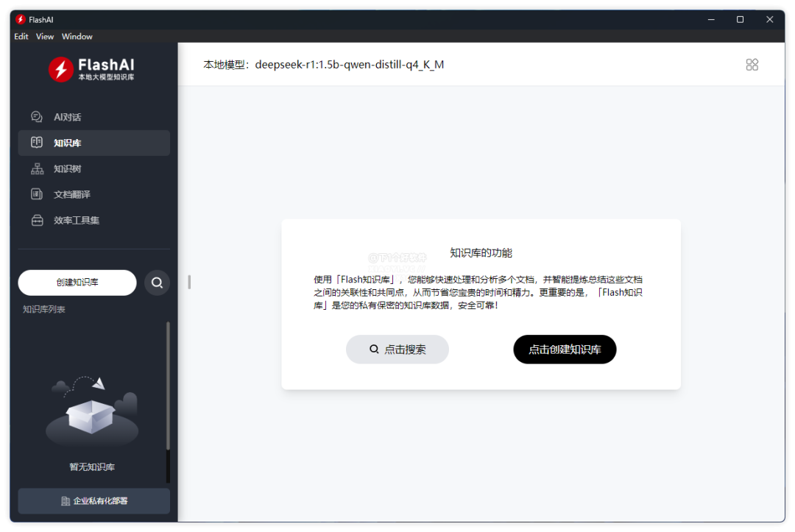
Task: Close the FlashAI window
Action: [x=770, y=20]
